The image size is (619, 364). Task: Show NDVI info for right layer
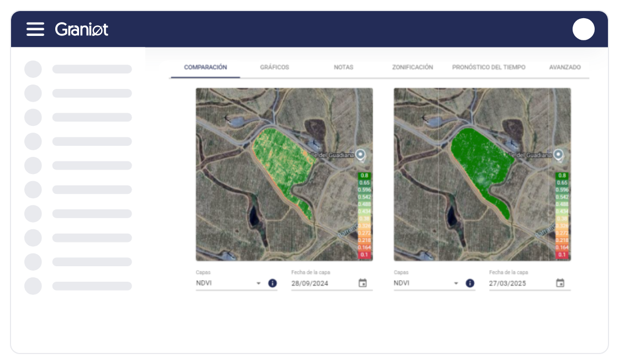[x=470, y=283]
